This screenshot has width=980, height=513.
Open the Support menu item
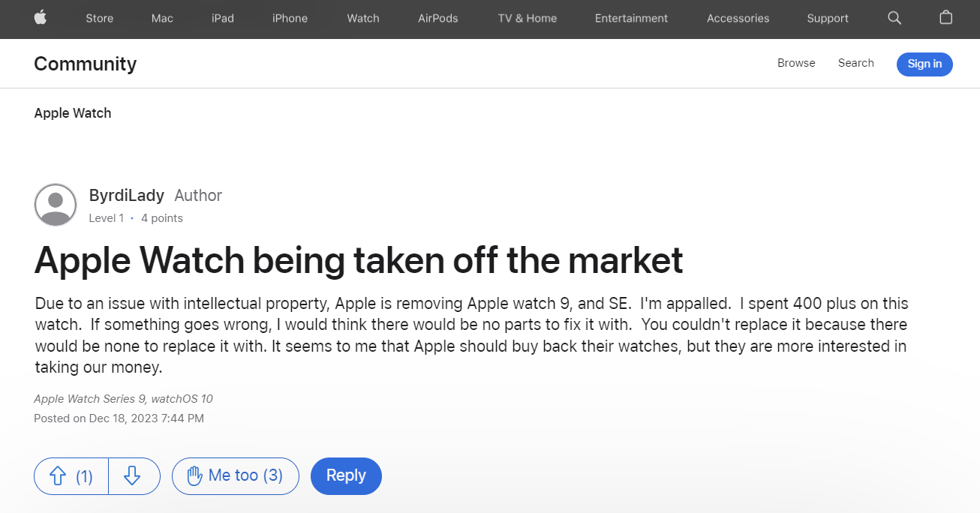[x=828, y=18]
